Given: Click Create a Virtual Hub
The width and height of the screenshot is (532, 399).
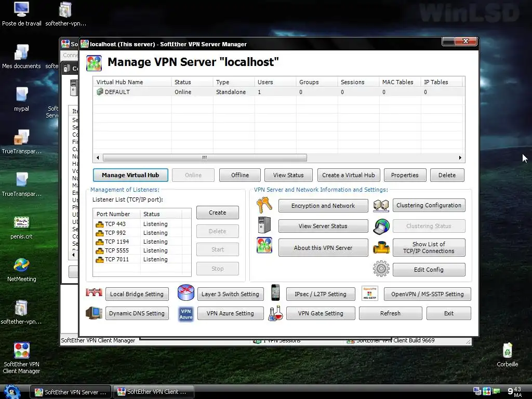Looking at the screenshot, I should [x=349, y=175].
